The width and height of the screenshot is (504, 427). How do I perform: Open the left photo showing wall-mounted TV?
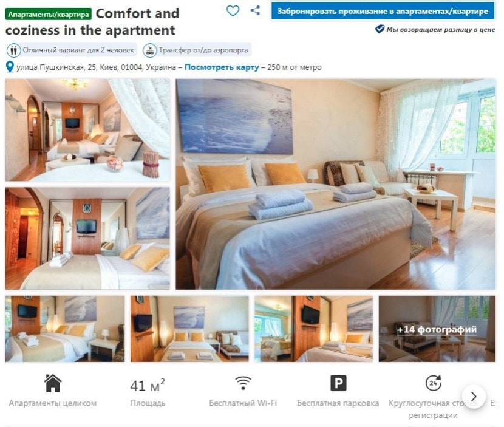87,239
